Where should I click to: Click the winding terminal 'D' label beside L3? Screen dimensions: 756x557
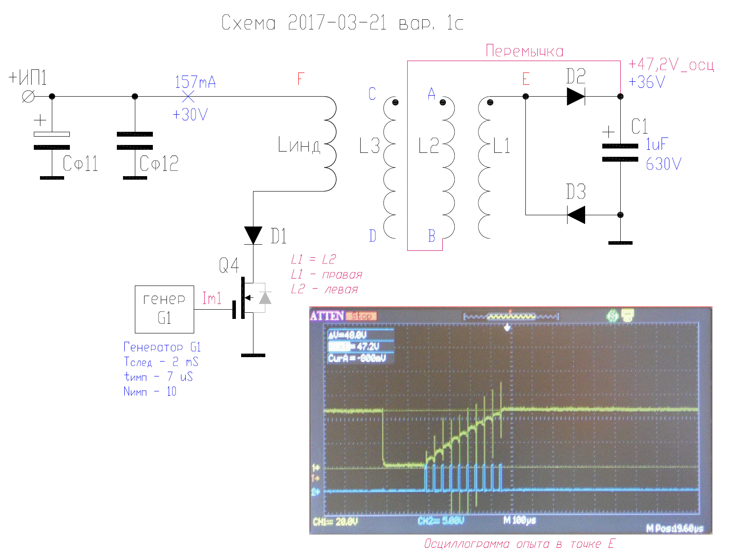[x=372, y=236]
